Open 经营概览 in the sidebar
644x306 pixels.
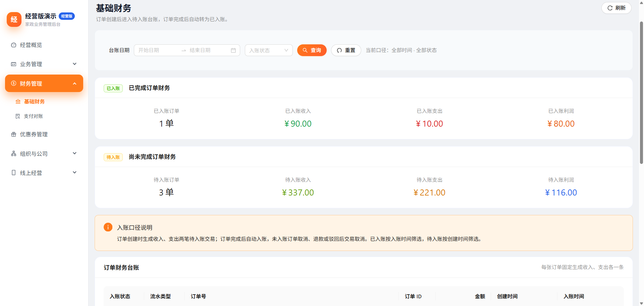44,45
